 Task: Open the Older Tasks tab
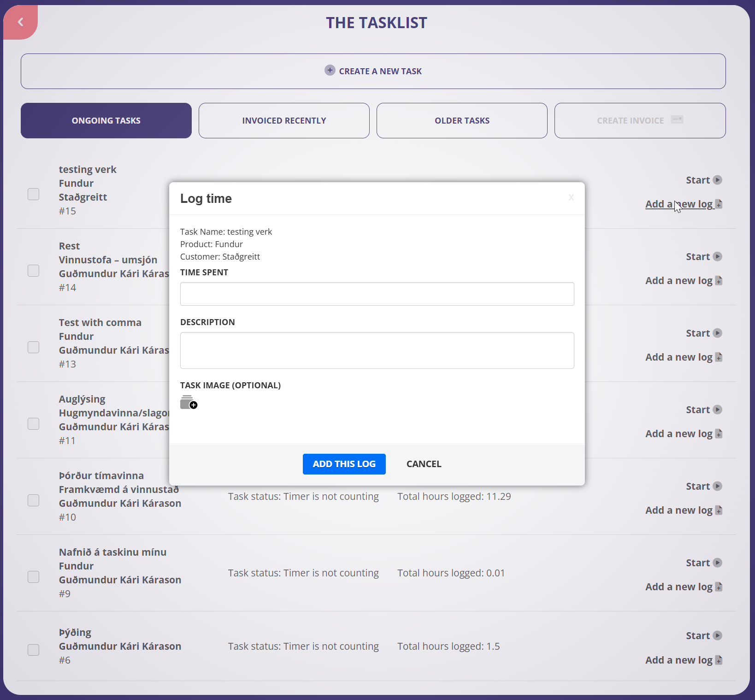[x=462, y=120]
